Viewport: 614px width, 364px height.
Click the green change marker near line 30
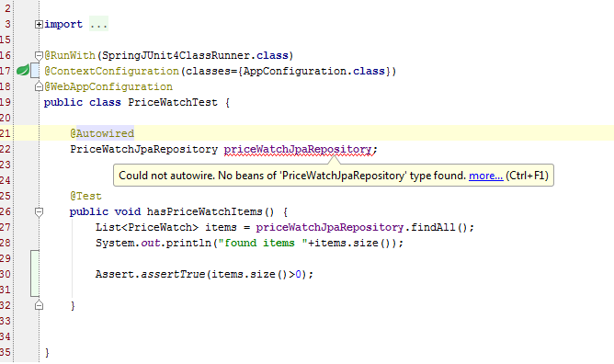[x=34, y=273]
